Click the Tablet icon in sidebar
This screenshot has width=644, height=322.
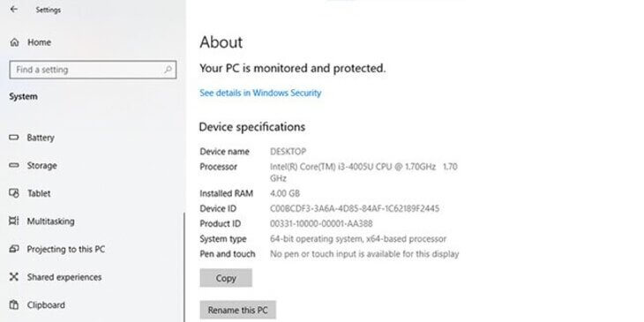(14, 193)
